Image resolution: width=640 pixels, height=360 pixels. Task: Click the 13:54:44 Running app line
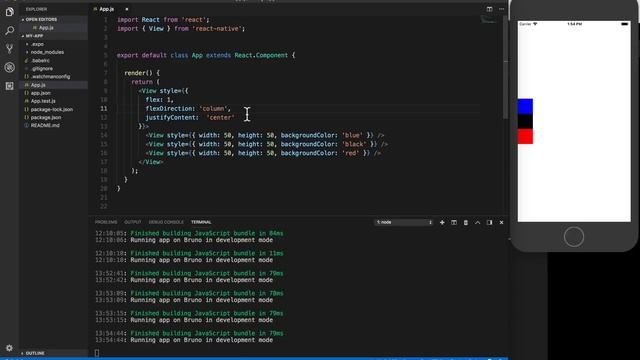[x=184, y=340]
